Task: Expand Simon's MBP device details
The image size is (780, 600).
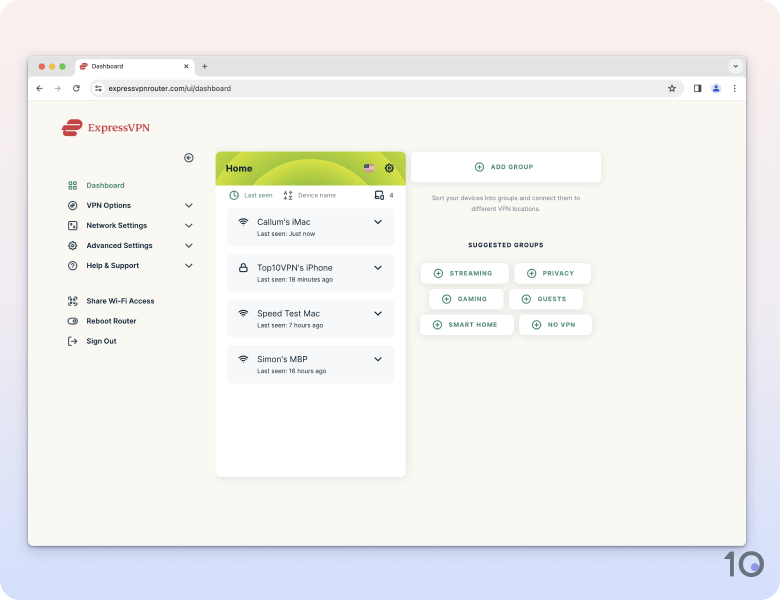Action: coord(378,360)
